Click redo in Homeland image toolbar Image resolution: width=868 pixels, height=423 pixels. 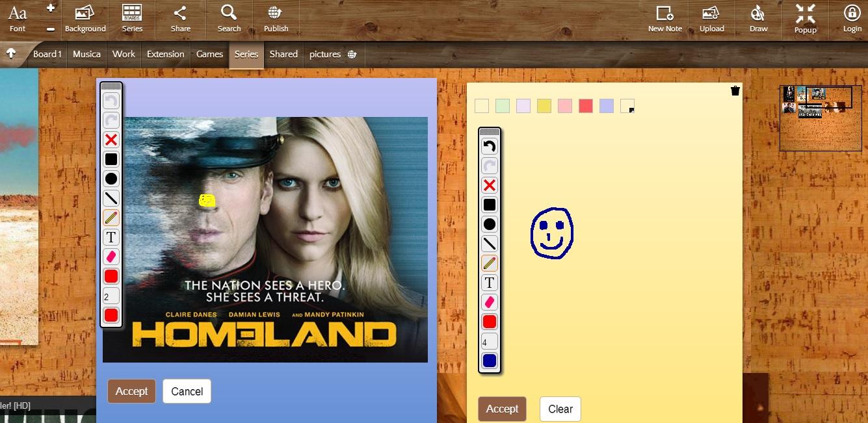click(111, 120)
